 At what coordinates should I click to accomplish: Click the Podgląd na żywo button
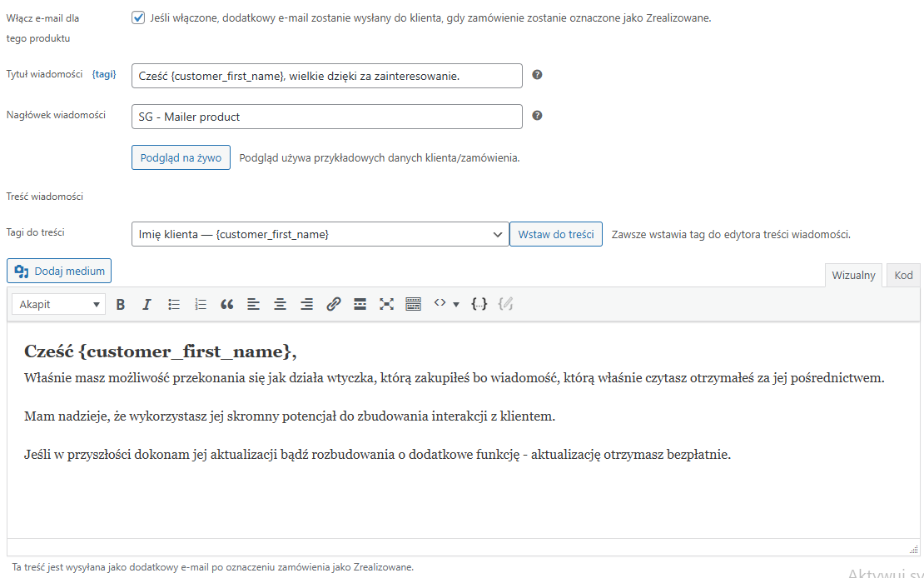tap(181, 157)
